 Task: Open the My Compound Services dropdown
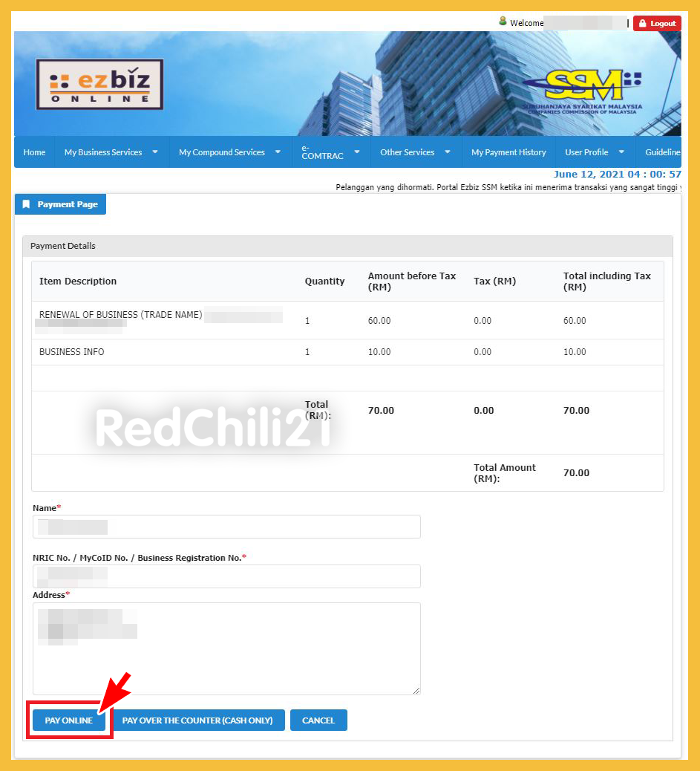click(229, 152)
